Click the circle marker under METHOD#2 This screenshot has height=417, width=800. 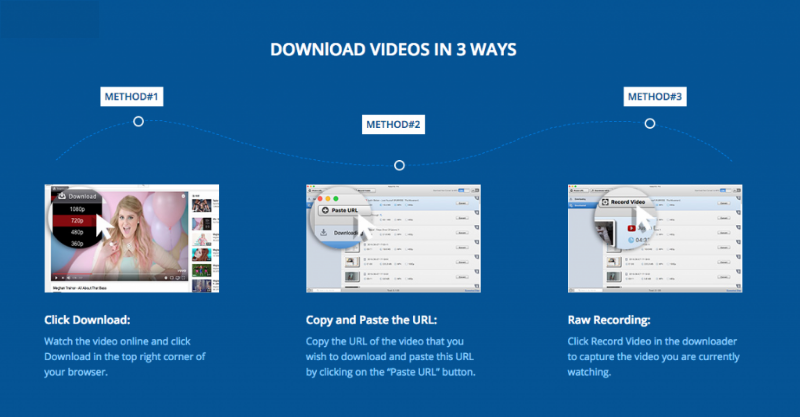tap(399, 165)
